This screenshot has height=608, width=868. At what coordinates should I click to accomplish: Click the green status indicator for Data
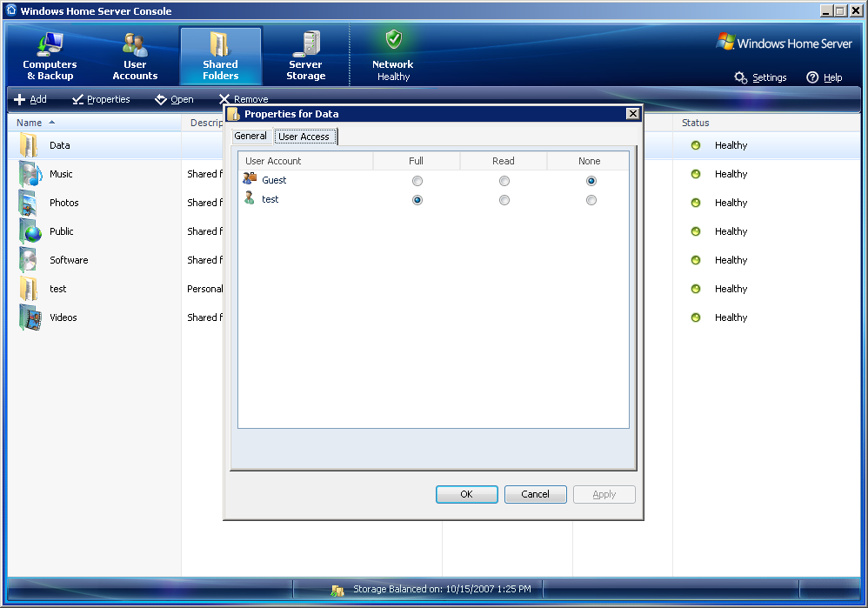click(x=696, y=145)
